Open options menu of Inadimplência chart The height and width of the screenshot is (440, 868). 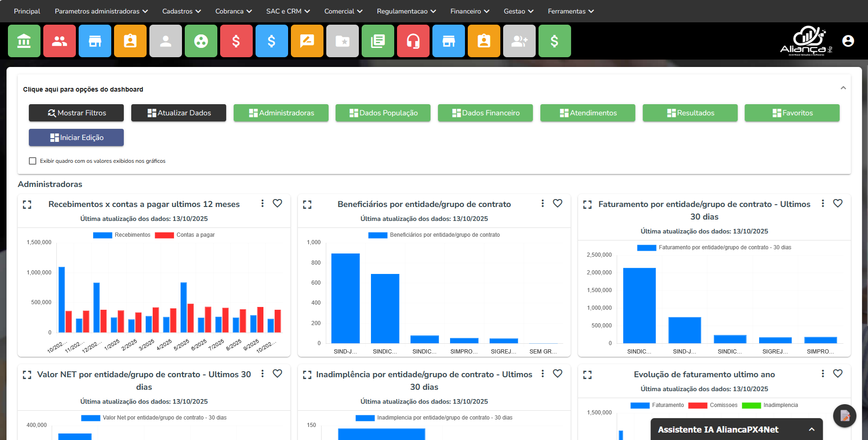543,373
